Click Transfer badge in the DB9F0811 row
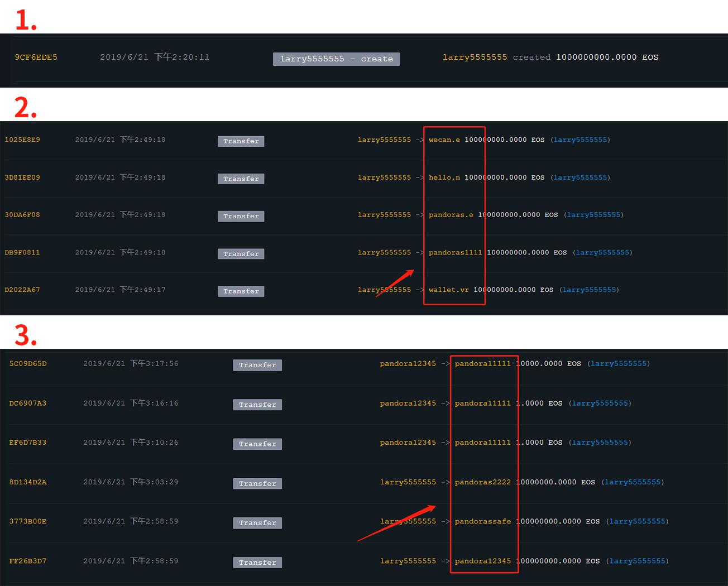Screen dimensions: 728x586 (241, 253)
